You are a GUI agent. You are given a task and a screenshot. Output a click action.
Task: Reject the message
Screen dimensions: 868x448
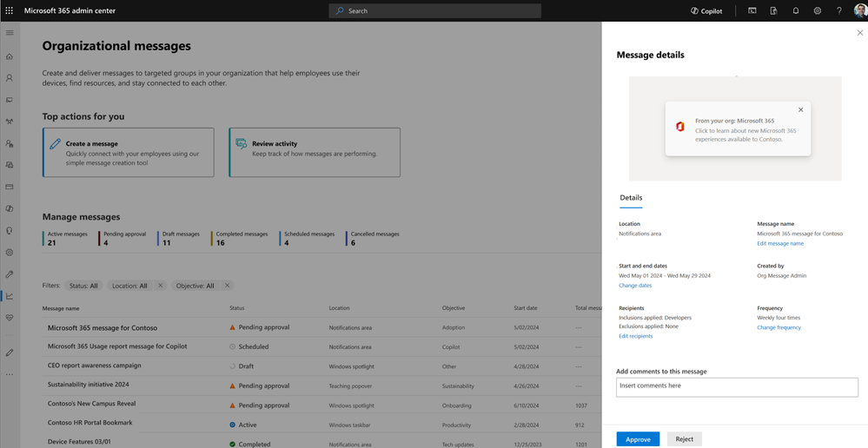point(684,439)
